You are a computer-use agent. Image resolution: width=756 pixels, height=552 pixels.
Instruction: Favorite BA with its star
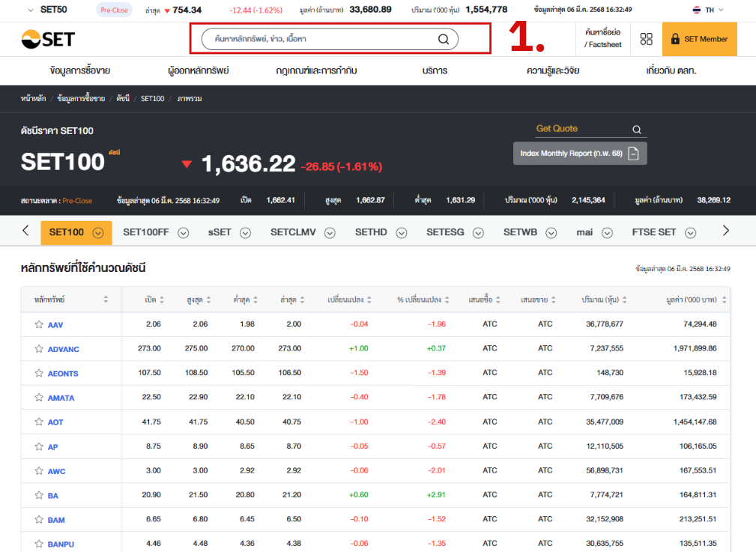click(x=39, y=495)
